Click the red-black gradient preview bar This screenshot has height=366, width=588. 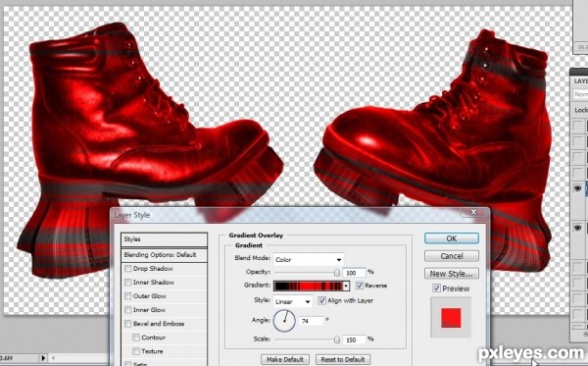click(309, 287)
